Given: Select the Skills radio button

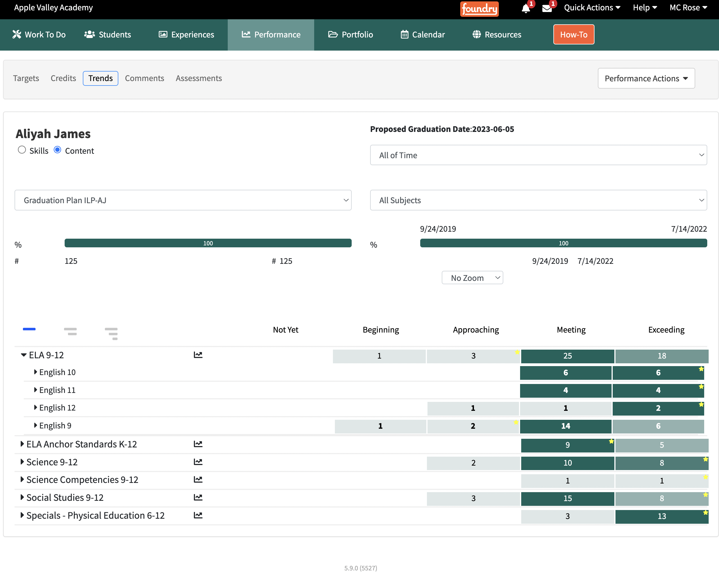Looking at the screenshot, I should coord(22,150).
